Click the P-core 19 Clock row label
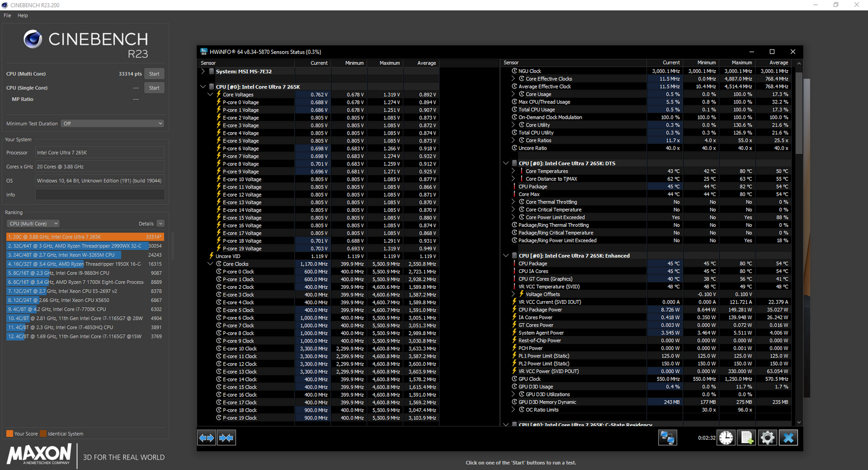Screen dimensions: 868x470 tap(240, 418)
